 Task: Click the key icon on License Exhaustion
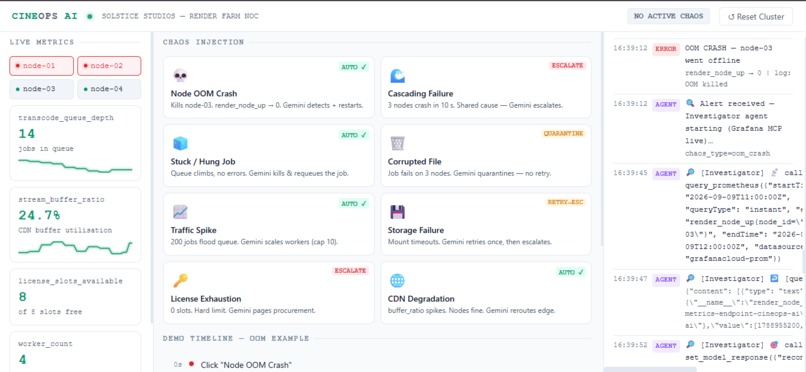(x=180, y=281)
